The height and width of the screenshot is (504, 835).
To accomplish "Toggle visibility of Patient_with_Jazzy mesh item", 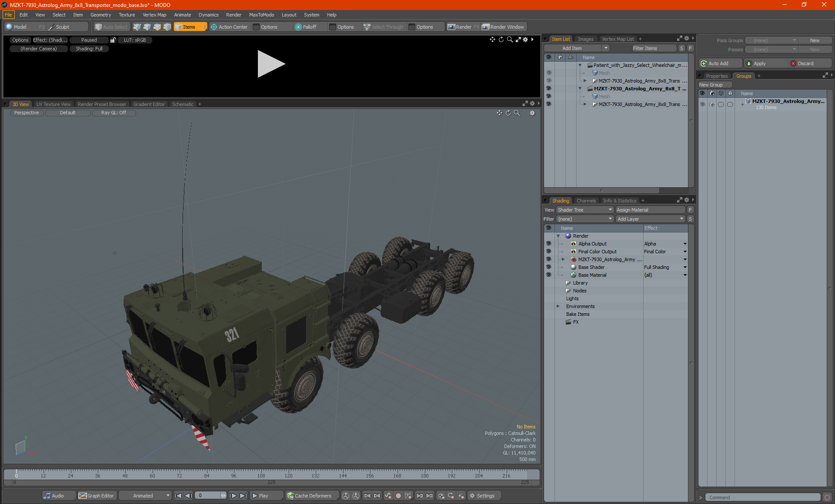I will pos(549,73).
